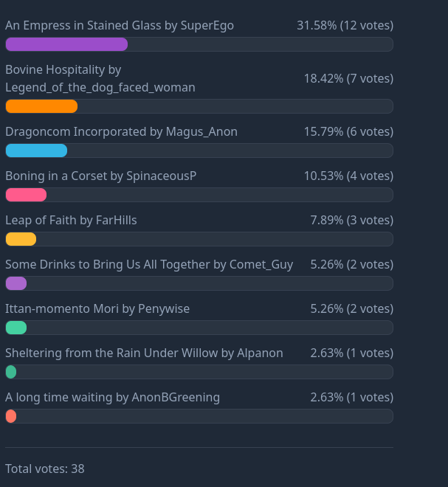Click the green Ittan-momento Mori progress bar
This screenshot has height=487, width=448.
point(16,328)
